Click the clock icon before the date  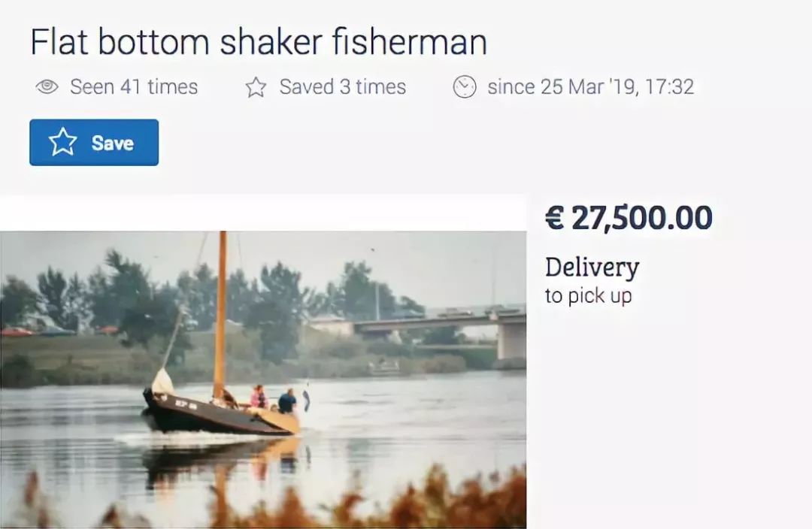point(465,87)
